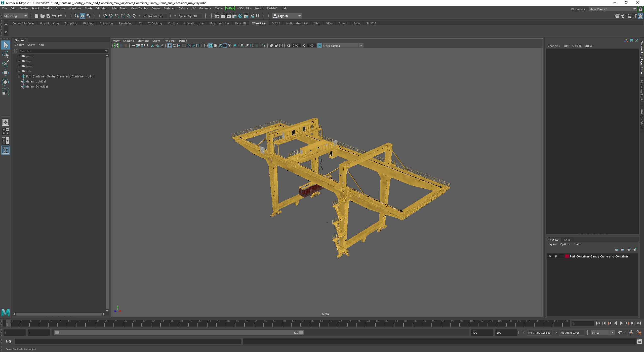Select the Move tool in toolbar

click(6, 72)
